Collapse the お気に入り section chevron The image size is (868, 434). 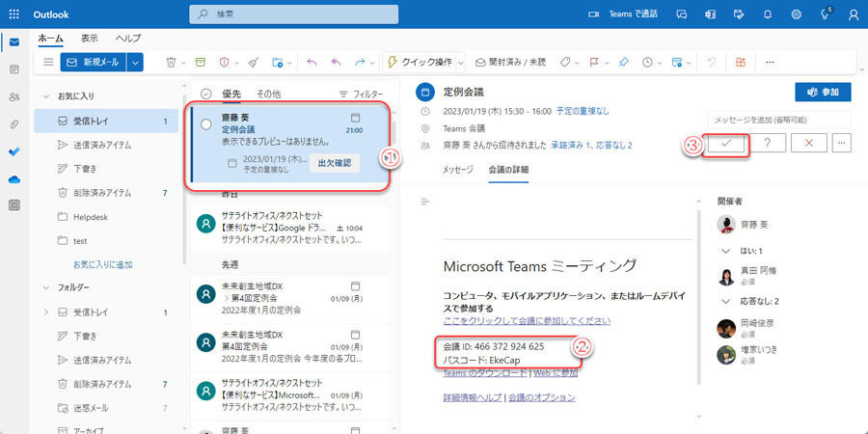pyautogui.click(x=46, y=95)
